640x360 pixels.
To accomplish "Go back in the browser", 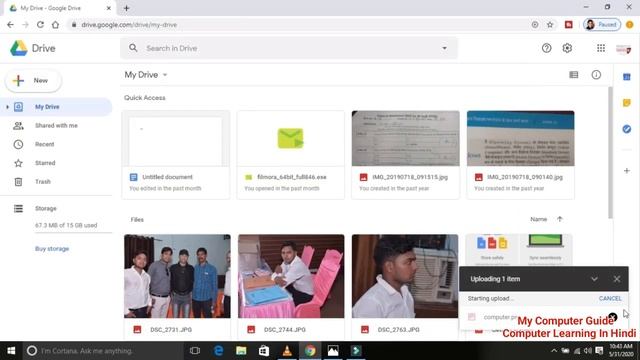I will (10, 25).
